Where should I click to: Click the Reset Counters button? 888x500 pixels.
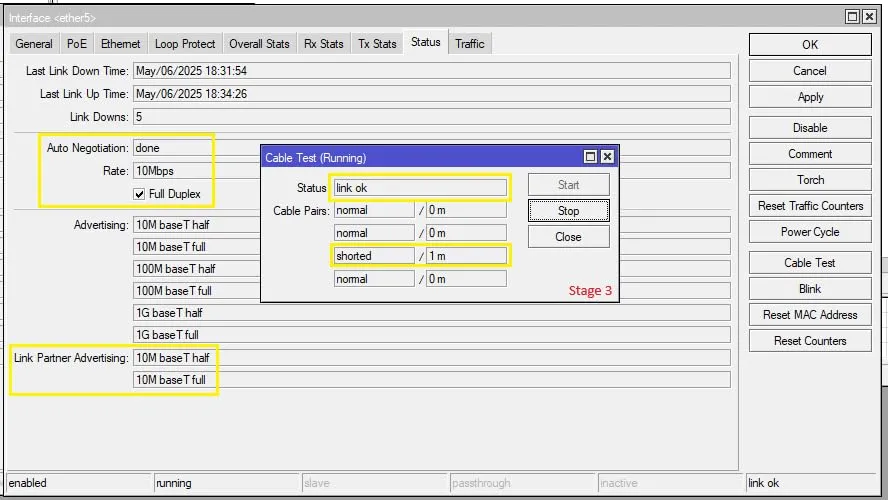pos(810,341)
